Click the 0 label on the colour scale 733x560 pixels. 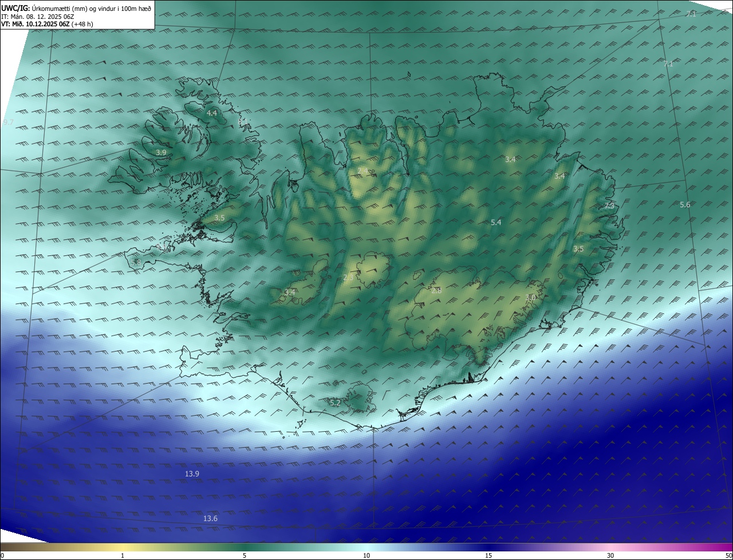[2, 555]
